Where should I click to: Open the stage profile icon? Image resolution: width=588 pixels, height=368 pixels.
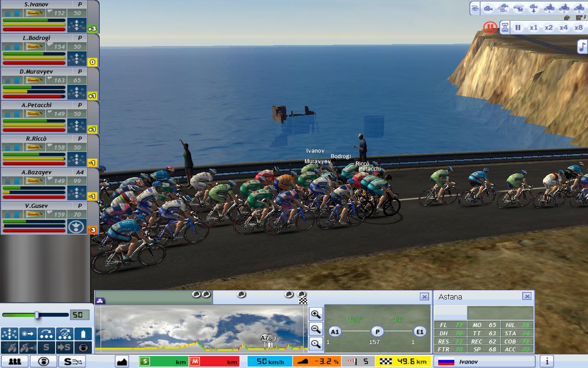(122, 362)
